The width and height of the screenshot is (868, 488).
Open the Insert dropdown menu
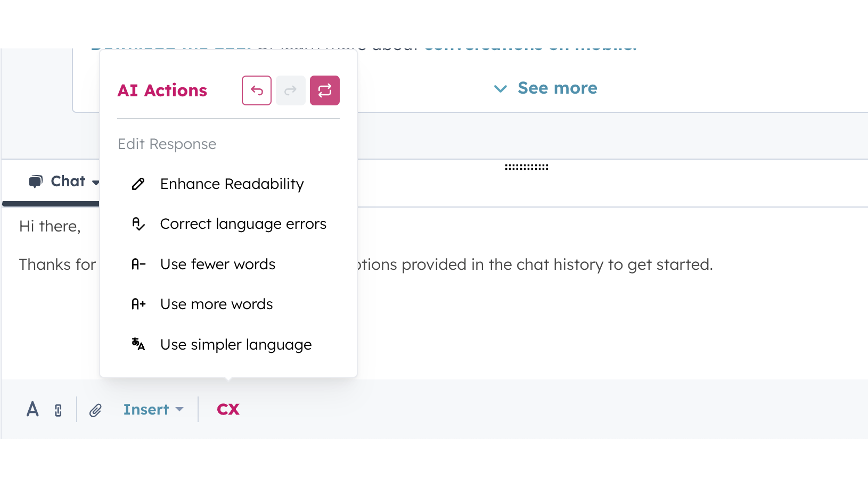[x=153, y=409]
